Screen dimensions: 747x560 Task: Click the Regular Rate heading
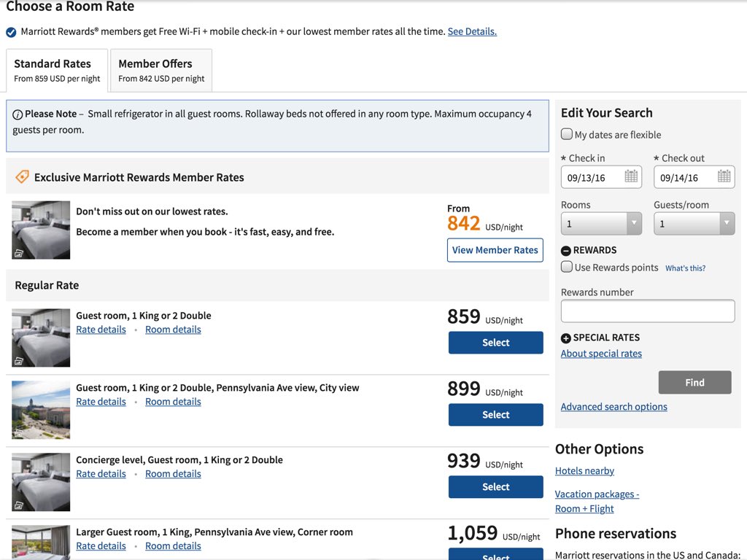click(47, 285)
